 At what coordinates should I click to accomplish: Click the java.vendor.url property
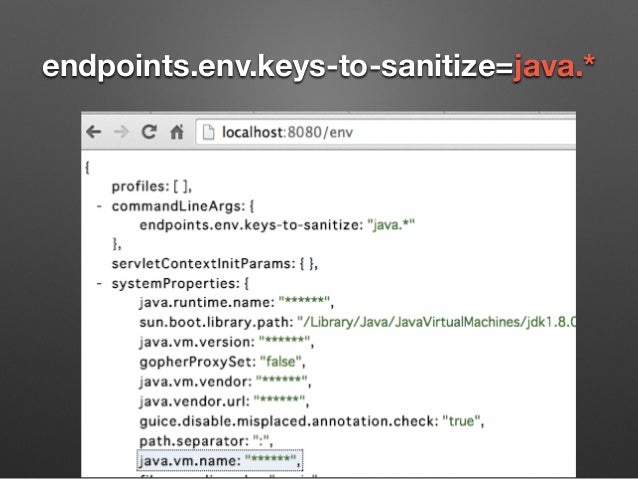pyautogui.click(x=224, y=401)
